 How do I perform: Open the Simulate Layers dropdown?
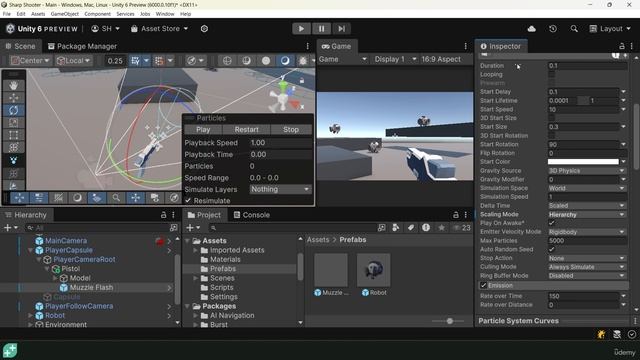tap(280, 189)
